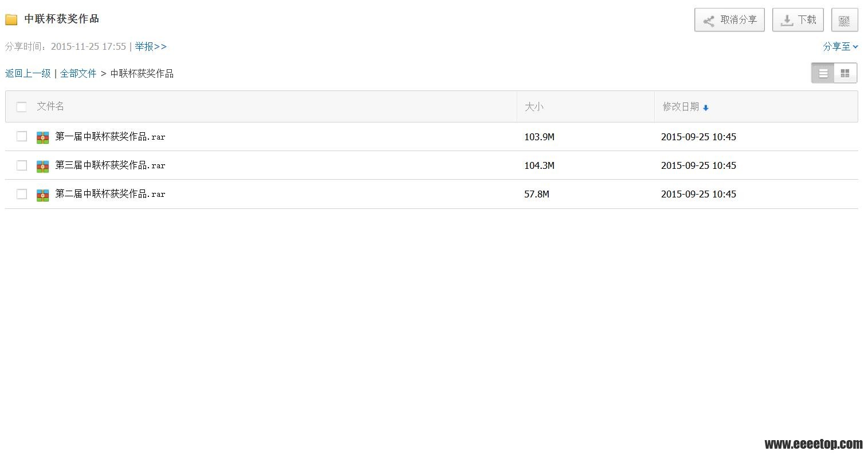This screenshot has width=868, height=455.
Task: Click the 下载 download button
Action: tap(798, 20)
